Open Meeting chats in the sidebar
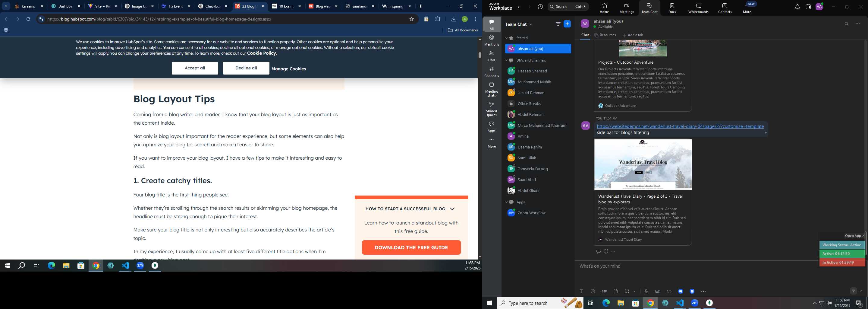Image resolution: width=868 pixels, height=309 pixels. click(492, 89)
